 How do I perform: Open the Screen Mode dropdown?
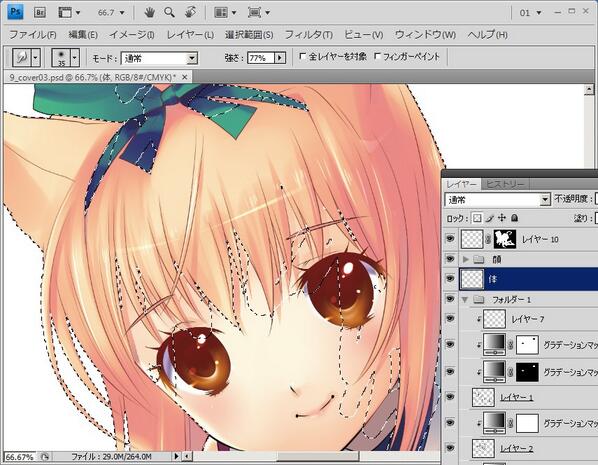point(259,13)
